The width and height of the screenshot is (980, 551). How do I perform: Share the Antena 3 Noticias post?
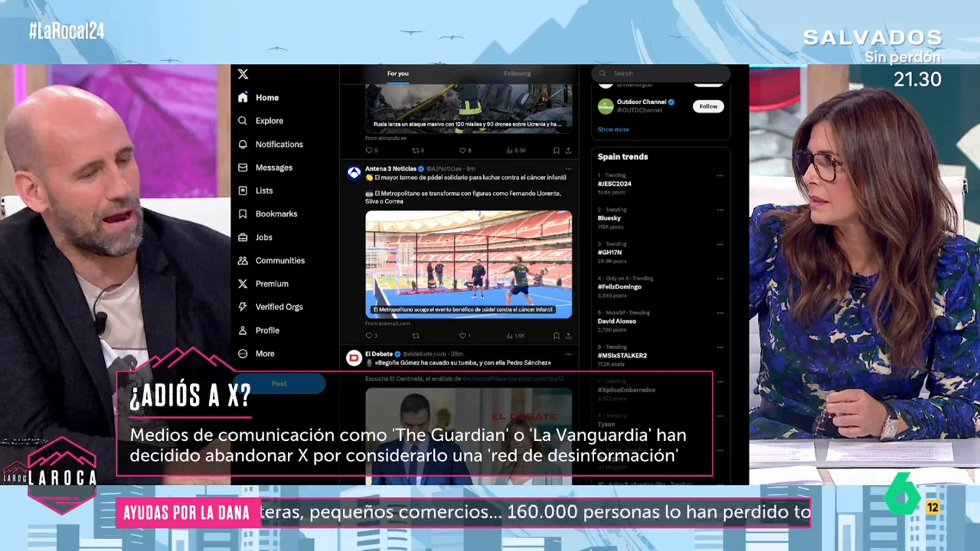(x=568, y=335)
